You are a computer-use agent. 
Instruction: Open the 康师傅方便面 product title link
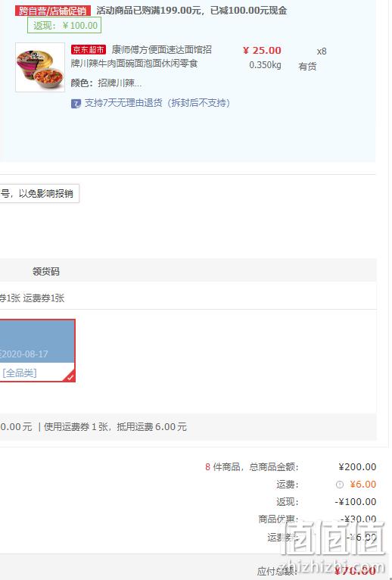142,56
